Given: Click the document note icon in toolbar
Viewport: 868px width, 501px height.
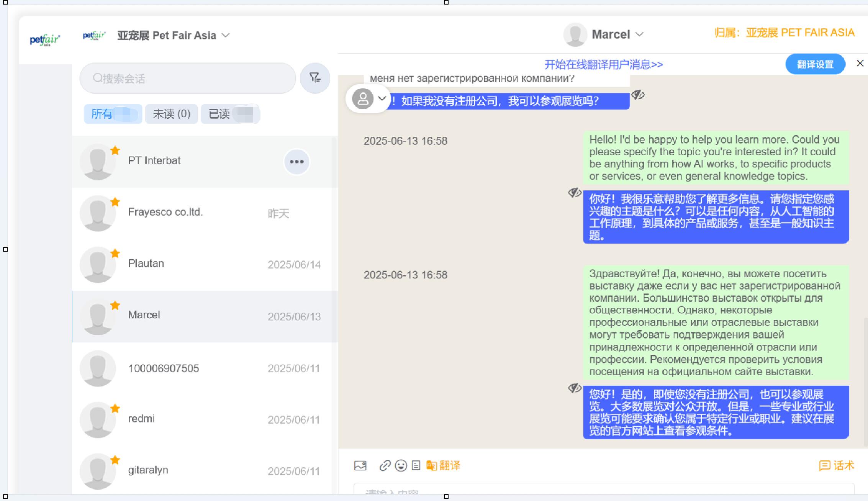Looking at the screenshot, I should 416,466.
